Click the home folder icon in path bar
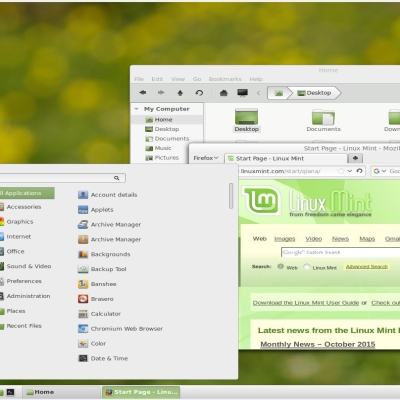Viewport: 400px width, 400px height. tap(279, 93)
